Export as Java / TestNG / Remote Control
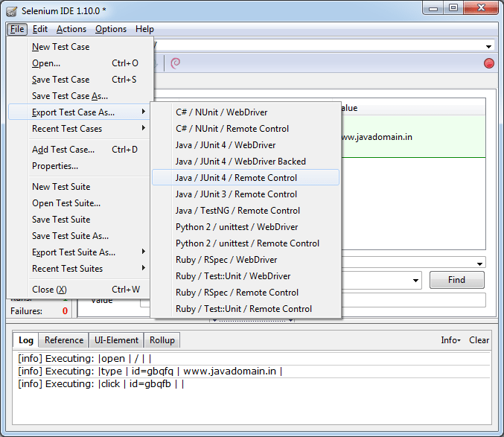 [246, 211]
